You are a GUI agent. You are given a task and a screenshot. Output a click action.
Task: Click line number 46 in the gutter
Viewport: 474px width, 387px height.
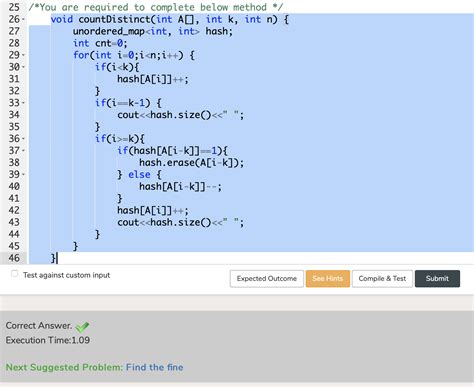pyautogui.click(x=14, y=258)
